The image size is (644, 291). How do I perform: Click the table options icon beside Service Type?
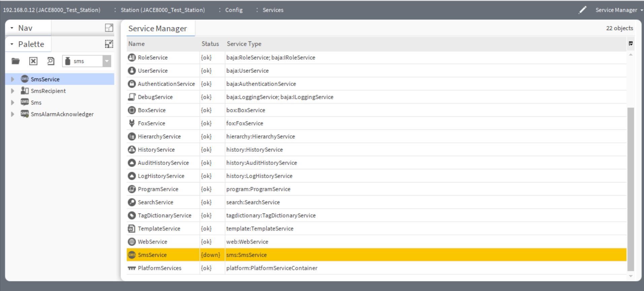631,43
